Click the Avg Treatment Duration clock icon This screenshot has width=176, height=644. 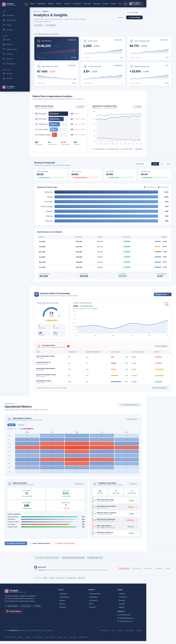pos(39,67)
